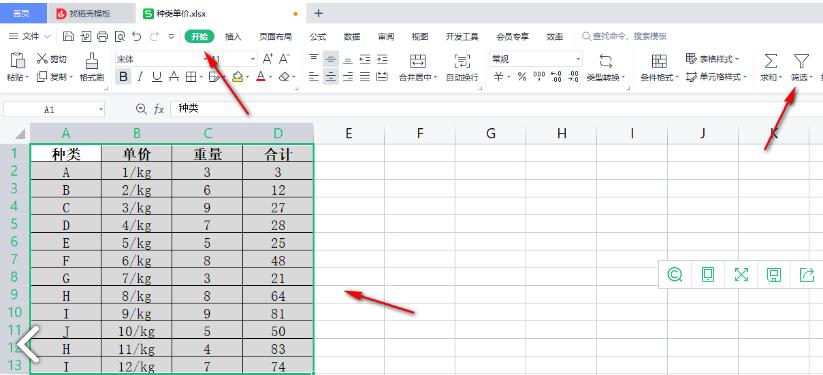
Task: Align text to top
Action: (x=313, y=59)
